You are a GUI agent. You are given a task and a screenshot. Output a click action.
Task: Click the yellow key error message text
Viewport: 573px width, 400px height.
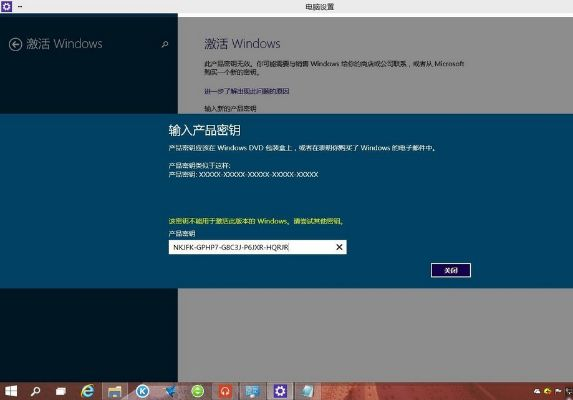256,221
